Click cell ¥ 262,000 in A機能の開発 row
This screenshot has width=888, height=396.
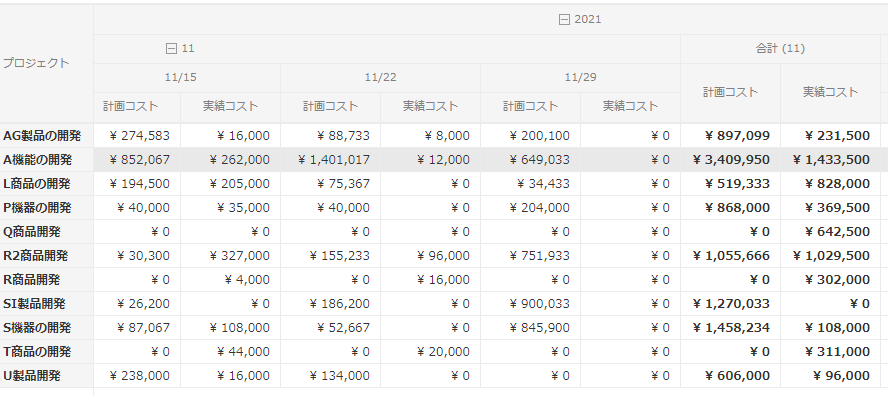click(x=230, y=160)
